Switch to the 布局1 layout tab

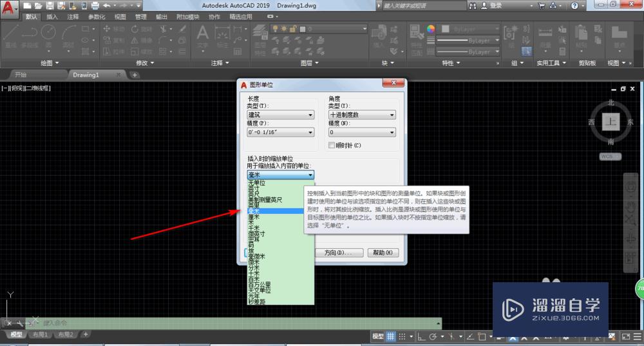(40, 334)
